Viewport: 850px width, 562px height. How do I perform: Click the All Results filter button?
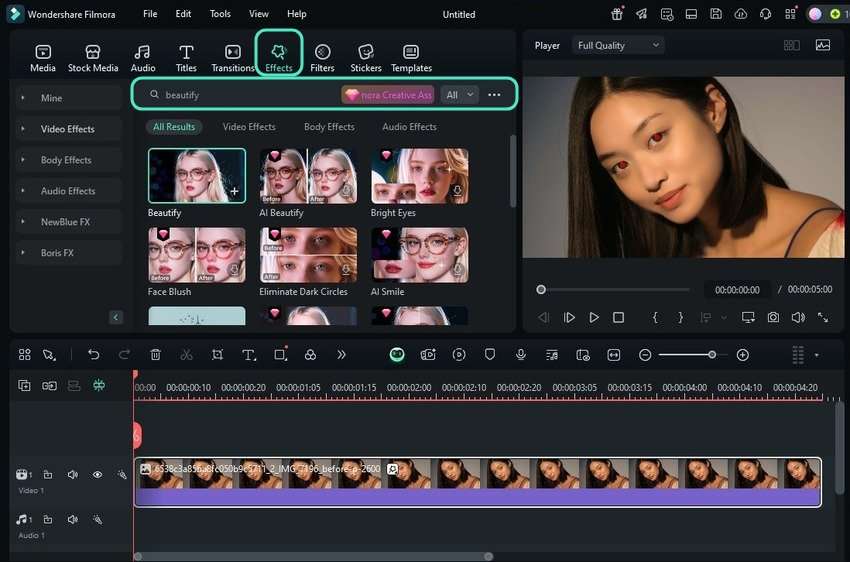[174, 127]
